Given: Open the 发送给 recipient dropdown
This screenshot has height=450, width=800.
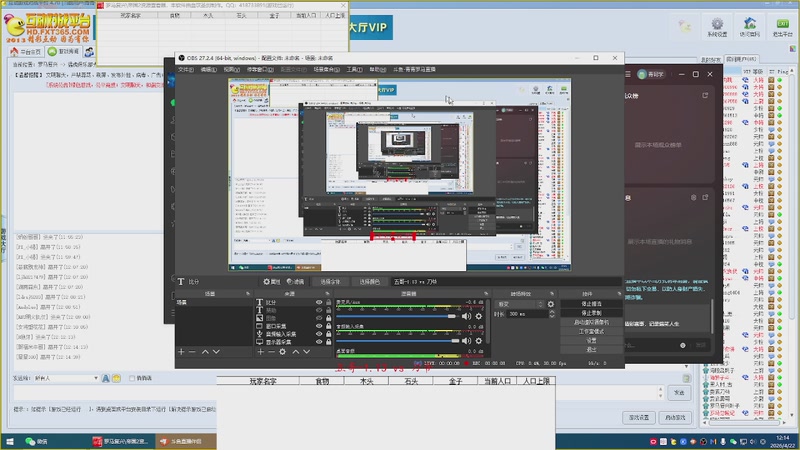Looking at the screenshot, I should tap(66, 378).
